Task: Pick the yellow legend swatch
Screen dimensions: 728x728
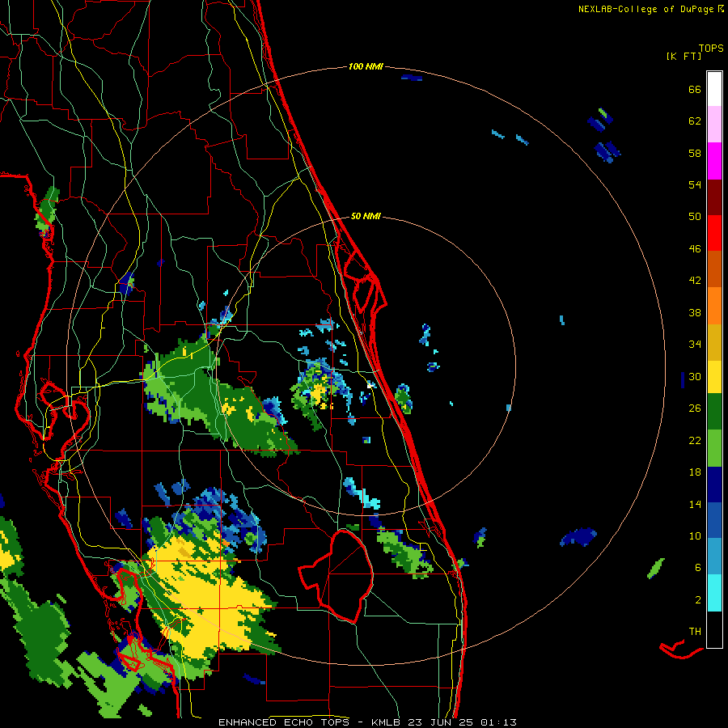Action: pyautogui.click(x=714, y=377)
